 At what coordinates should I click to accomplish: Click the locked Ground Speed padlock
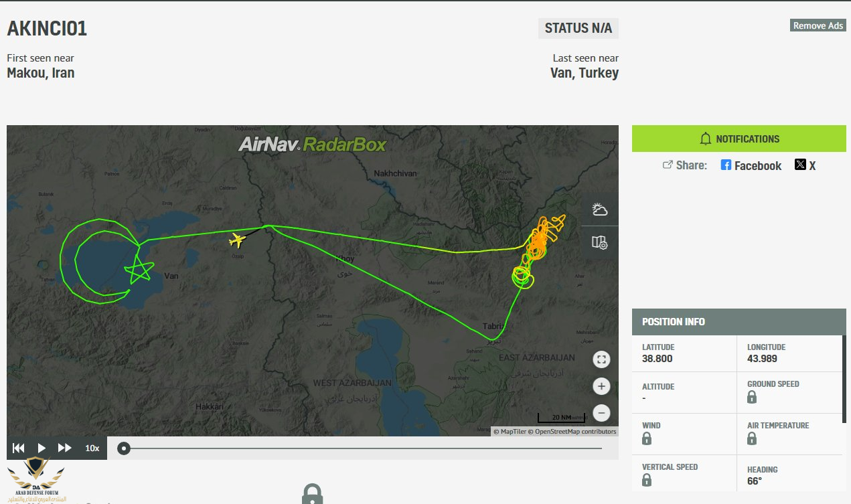coord(752,398)
